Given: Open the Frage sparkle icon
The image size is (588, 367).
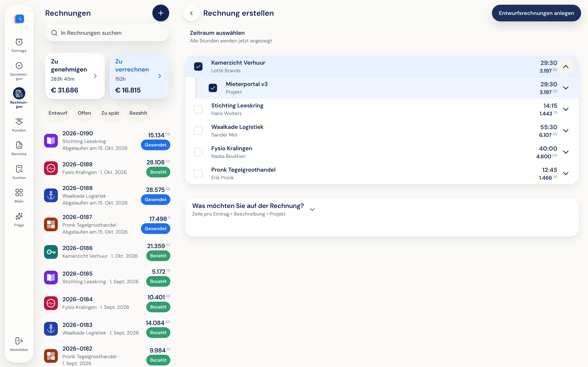Looking at the screenshot, I should click(19, 216).
